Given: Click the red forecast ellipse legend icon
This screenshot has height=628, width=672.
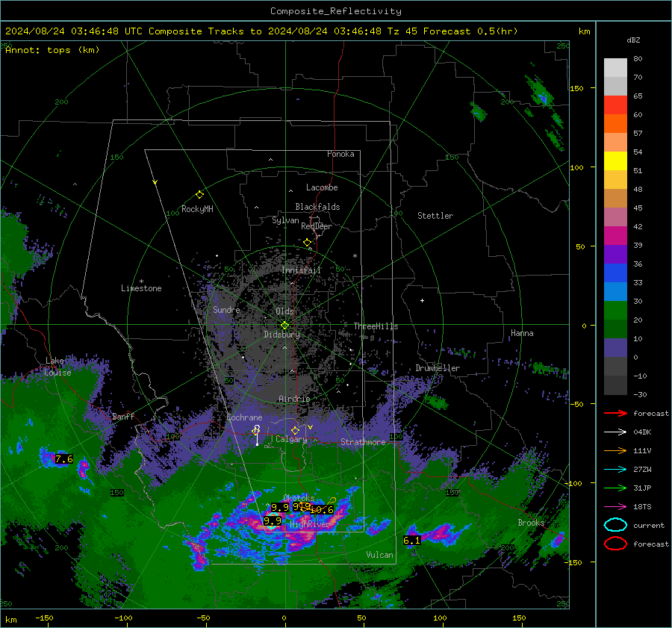Looking at the screenshot, I should pos(615,544).
